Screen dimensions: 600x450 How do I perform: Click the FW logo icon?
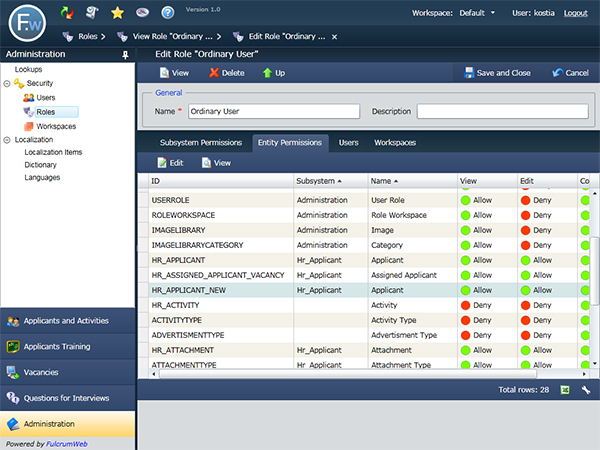[27, 22]
